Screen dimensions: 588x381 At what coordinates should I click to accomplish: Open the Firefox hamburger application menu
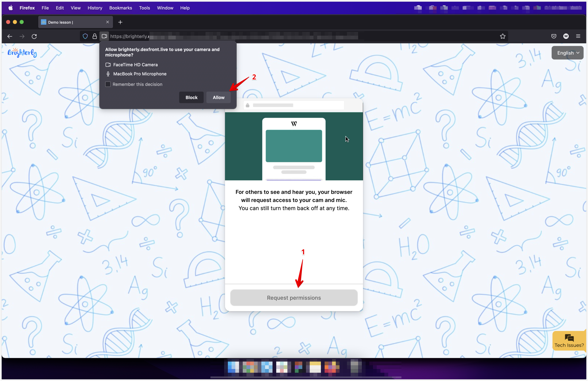[x=578, y=36]
